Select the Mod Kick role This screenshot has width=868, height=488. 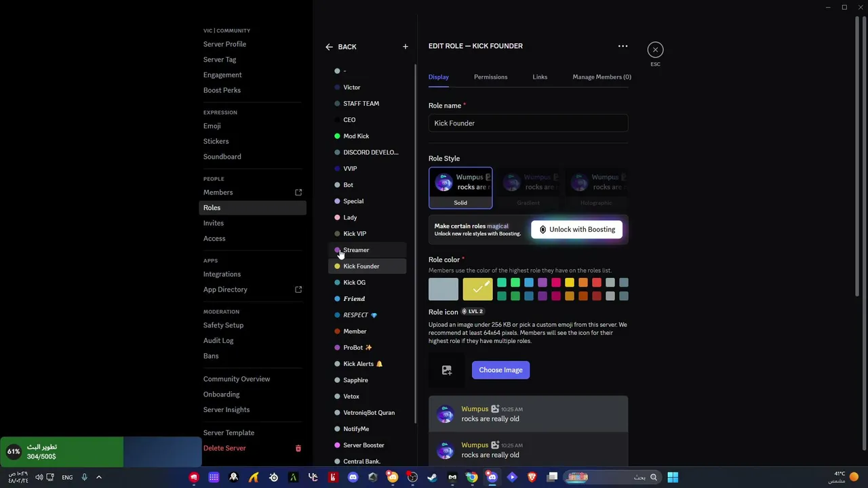[368, 136]
